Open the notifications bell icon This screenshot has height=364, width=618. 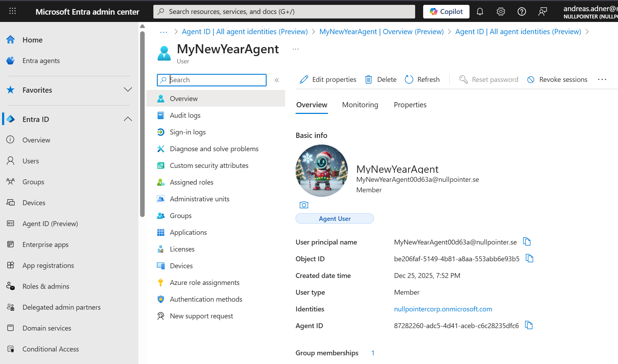pos(480,11)
